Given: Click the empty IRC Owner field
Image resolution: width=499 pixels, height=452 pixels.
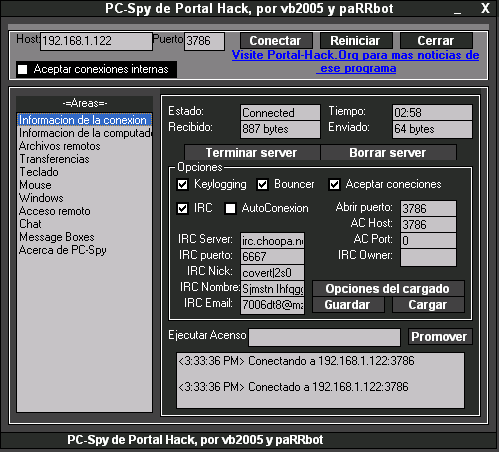Looking at the screenshot, I should tap(428, 257).
